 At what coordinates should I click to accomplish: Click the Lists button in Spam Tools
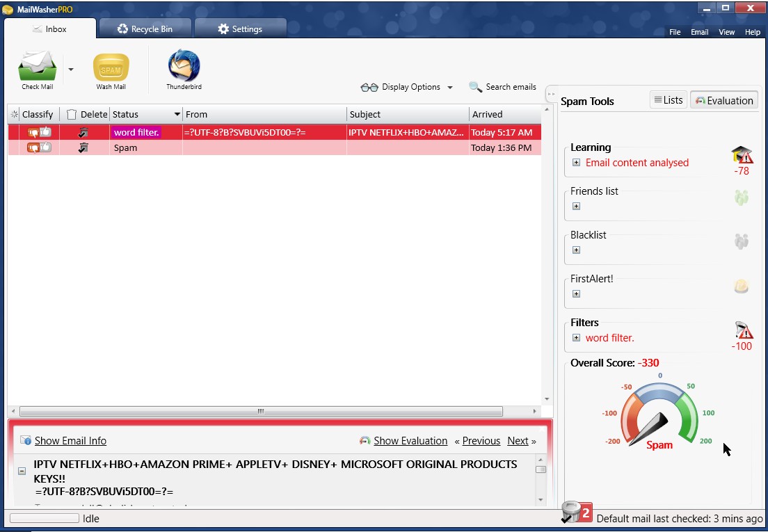coord(669,100)
